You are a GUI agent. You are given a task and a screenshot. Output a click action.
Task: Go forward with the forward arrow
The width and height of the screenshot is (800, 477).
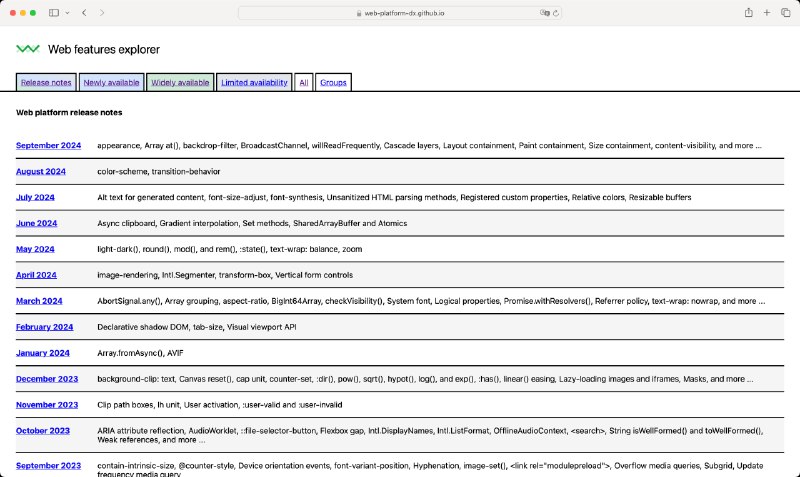(102, 13)
